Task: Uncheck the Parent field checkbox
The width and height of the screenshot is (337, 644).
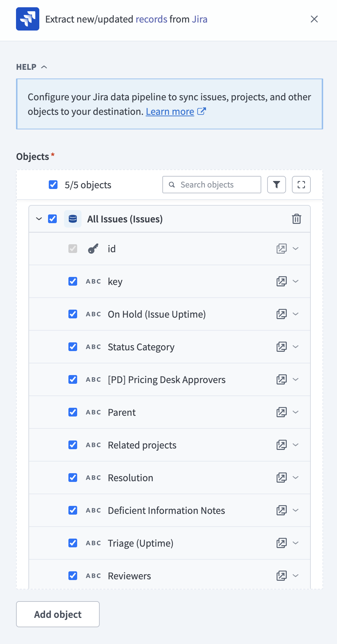Action: point(73,412)
